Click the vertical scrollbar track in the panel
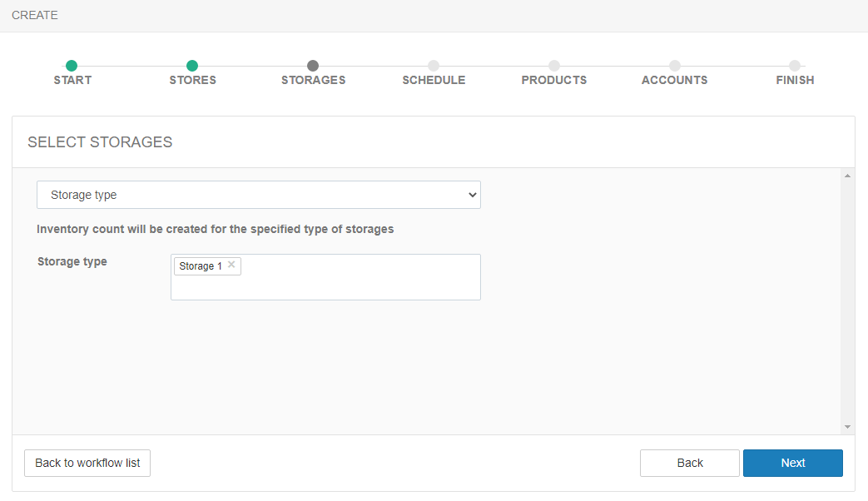Image resolution: width=868 pixels, height=501 pixels. click(x=847, y=300)
